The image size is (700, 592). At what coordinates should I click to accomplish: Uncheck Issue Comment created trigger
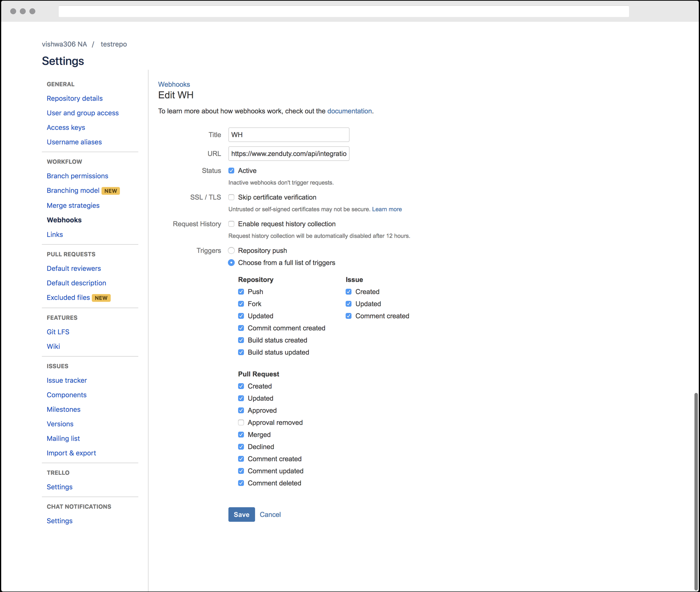pyautogui.click(x=349, y=316)
